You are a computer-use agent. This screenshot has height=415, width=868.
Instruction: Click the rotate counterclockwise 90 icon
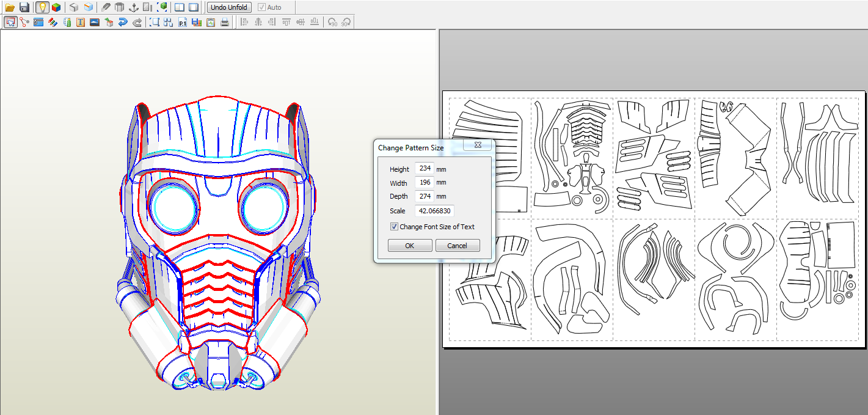332,23
